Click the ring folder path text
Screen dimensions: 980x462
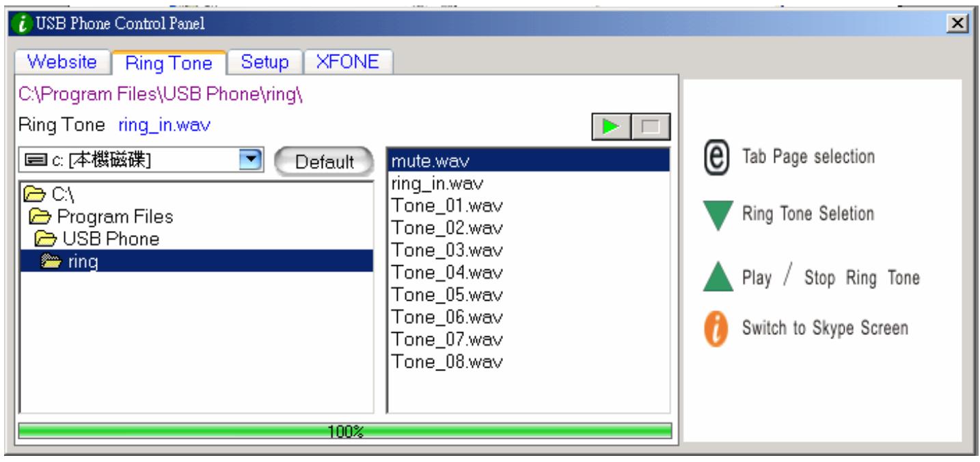(x=161, y=95)
